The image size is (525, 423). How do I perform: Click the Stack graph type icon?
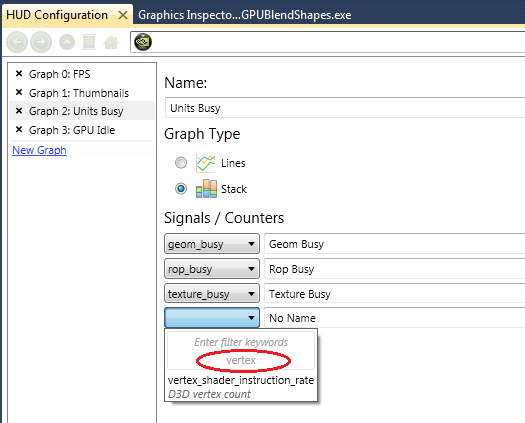(x=206, y=189)
